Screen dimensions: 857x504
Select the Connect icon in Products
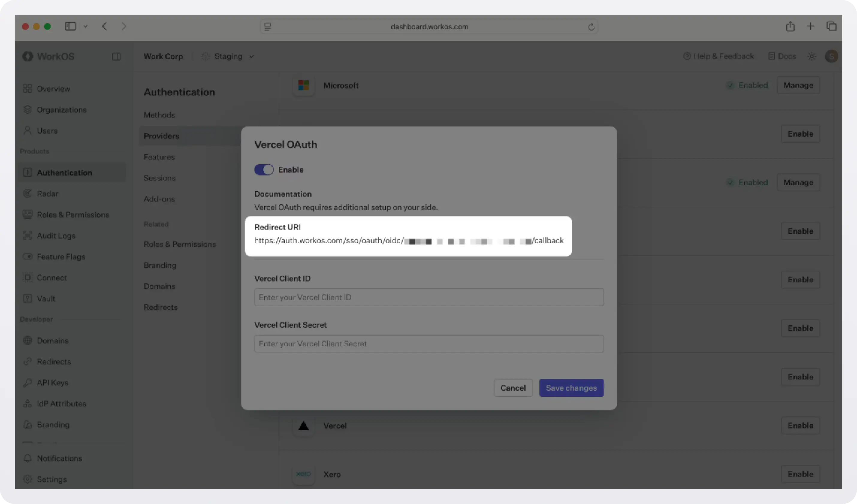coord(28,277)
